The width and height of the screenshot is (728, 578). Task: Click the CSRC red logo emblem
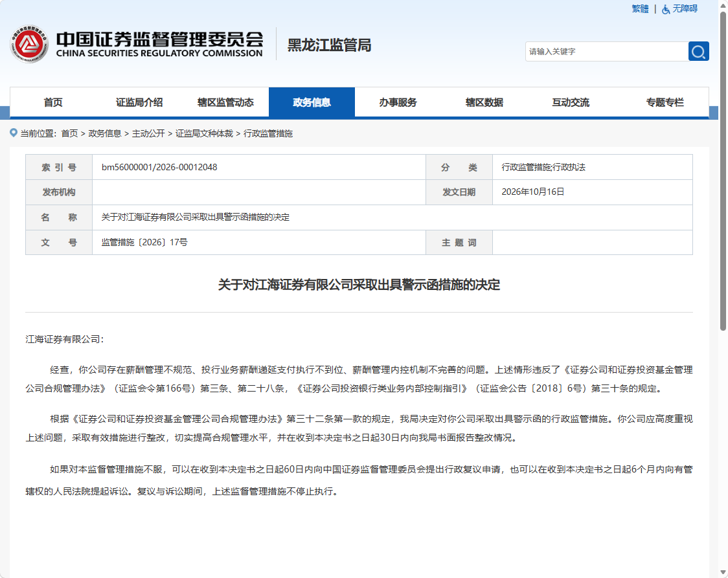click(29, 44)
